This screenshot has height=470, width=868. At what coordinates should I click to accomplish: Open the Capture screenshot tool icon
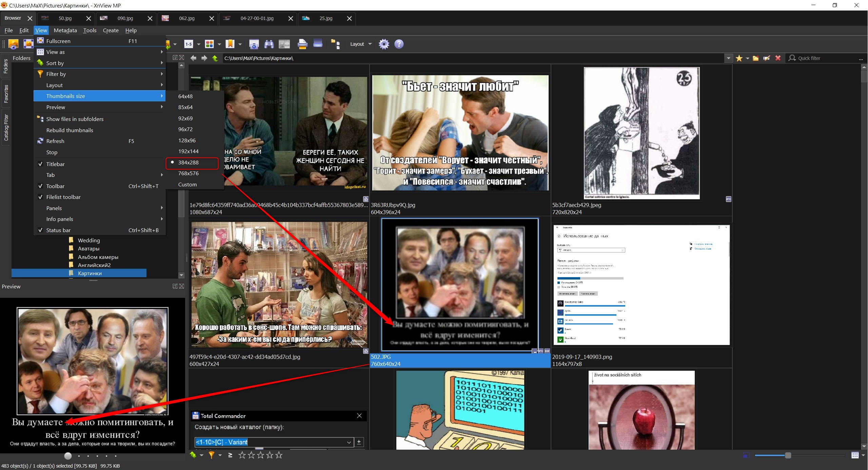click(x=254, y=44)
